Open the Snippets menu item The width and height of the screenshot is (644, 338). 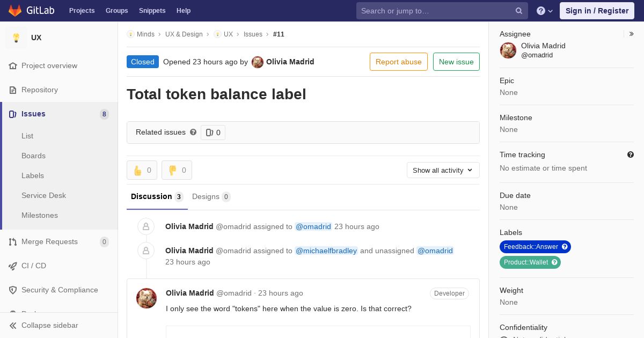click(152, 11)
